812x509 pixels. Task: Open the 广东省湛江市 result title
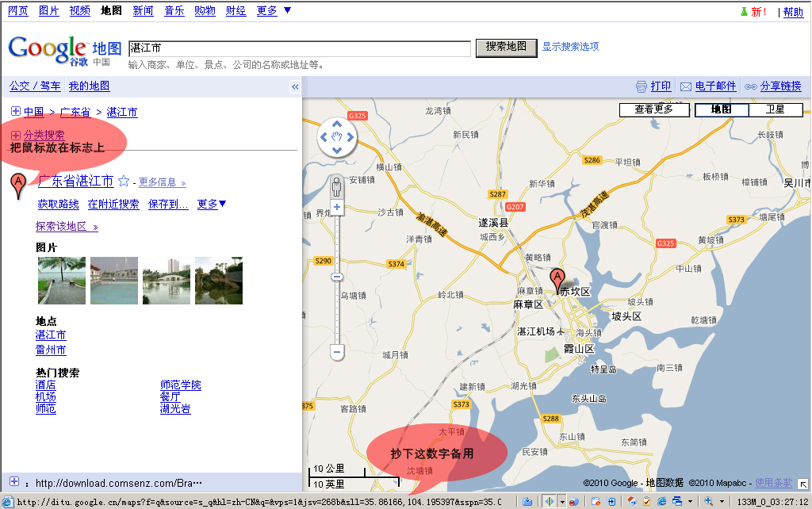point(75,181)
